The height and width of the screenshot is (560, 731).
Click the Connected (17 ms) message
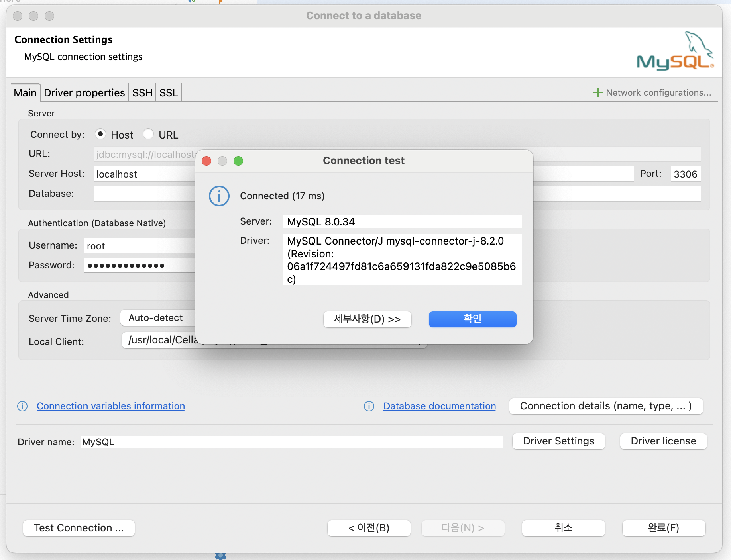pyautogui.click(x=282, y=196)
